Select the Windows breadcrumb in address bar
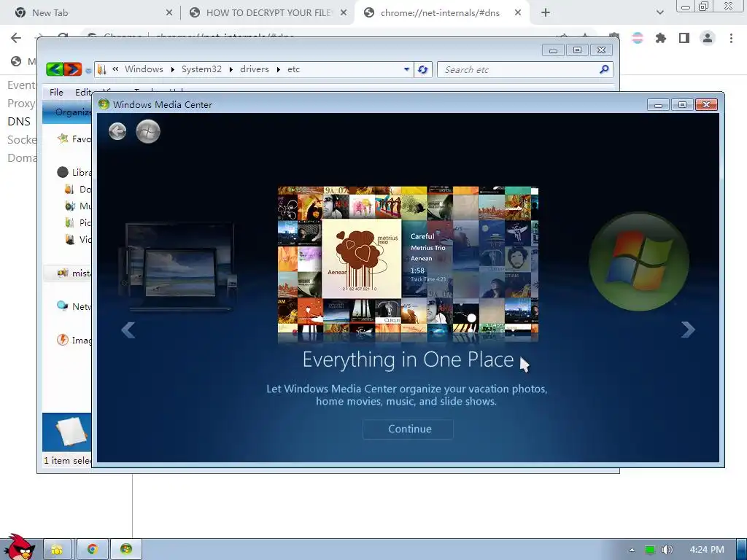 144,69
